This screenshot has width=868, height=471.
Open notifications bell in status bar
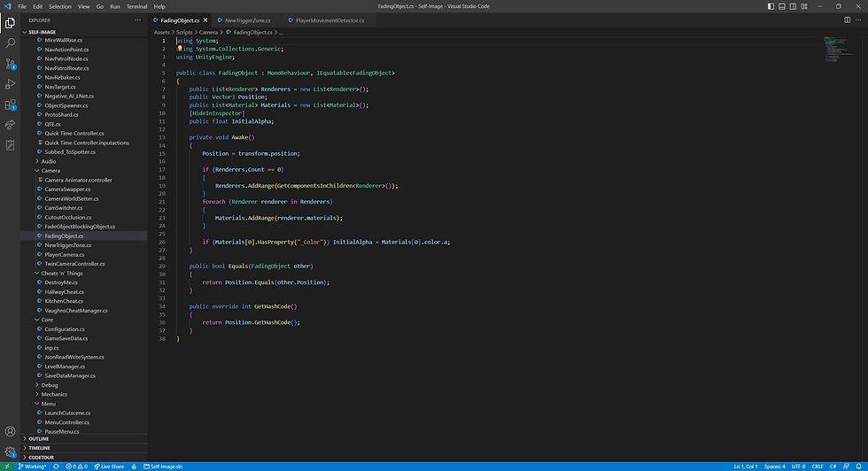858,467
